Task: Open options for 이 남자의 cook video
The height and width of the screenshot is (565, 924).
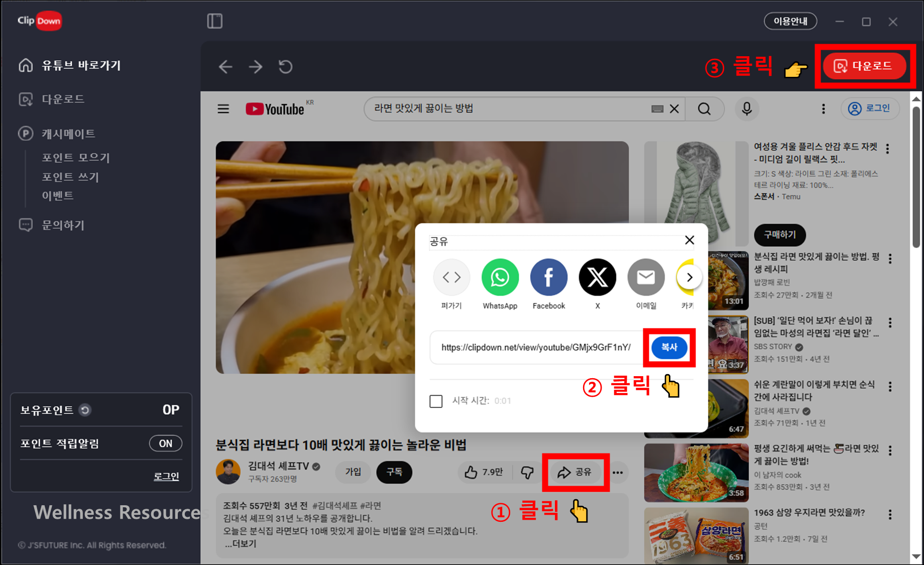Action: tap(890, 450)
